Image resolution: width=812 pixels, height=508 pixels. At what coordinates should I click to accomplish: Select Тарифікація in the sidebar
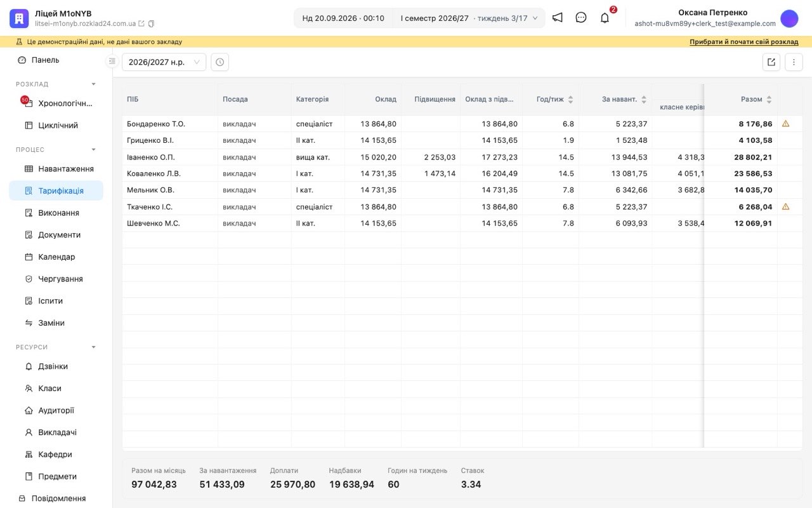[x=56, y=190]
